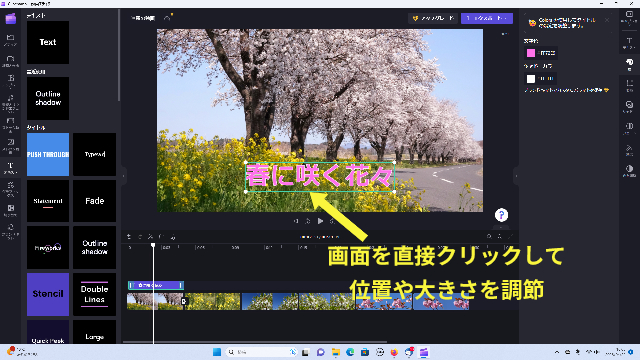Open Clipchamp home logo icon
Viewport: 640px width, 360px height.
point(11,18)
